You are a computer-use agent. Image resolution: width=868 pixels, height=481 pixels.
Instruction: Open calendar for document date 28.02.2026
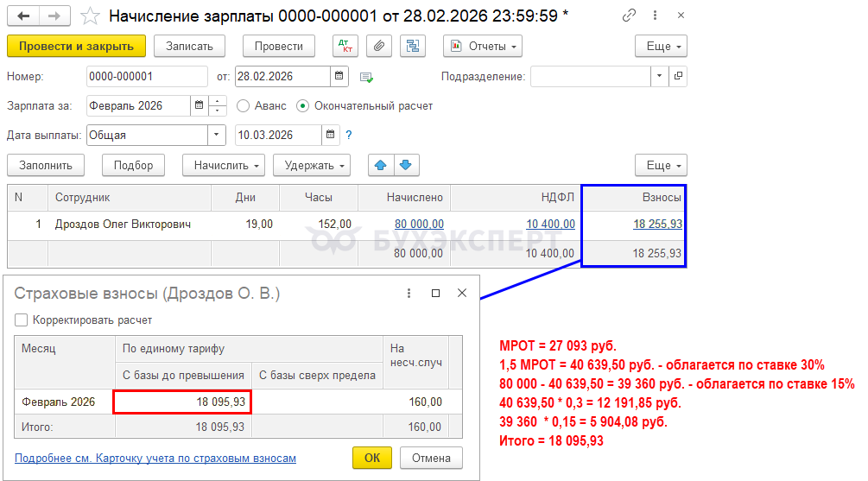coord(339,76)
